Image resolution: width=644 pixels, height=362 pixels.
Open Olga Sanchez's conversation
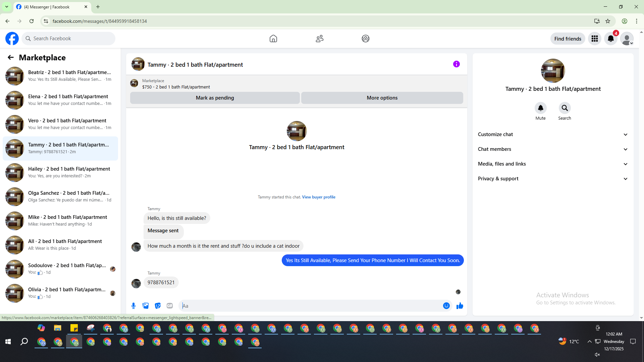point(60,196)
